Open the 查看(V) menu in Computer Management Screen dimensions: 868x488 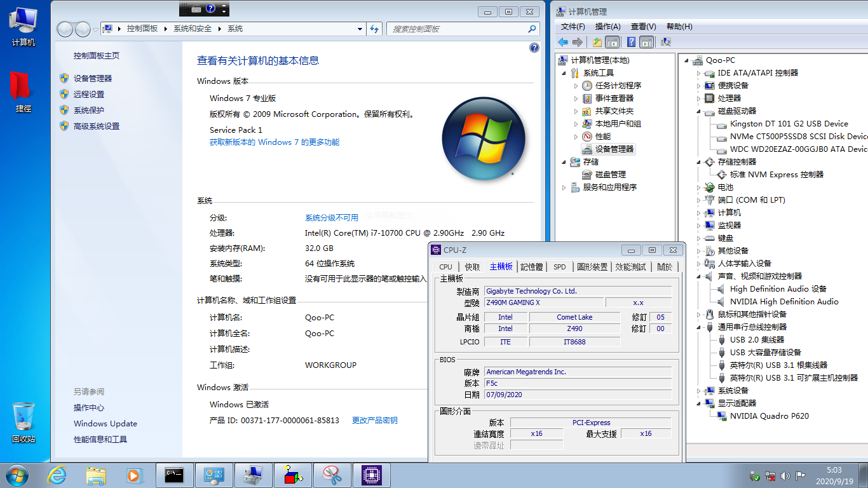coord(644,27)
